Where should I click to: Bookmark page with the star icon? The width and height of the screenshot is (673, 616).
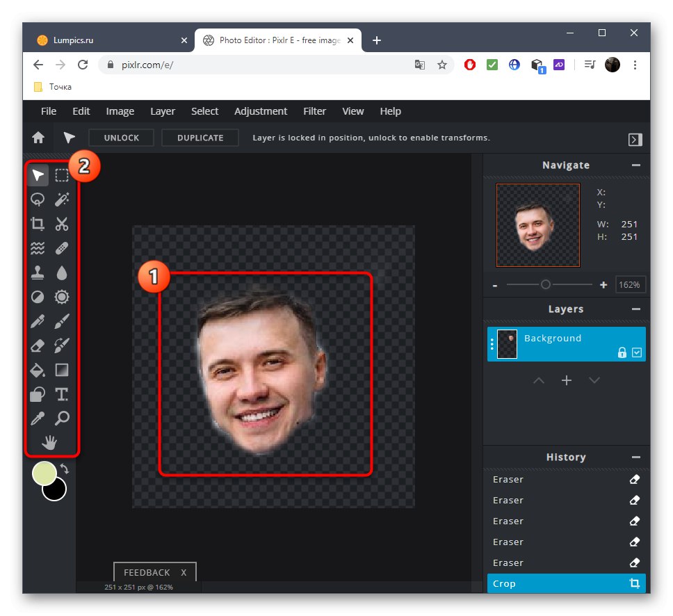coord(442,65)
